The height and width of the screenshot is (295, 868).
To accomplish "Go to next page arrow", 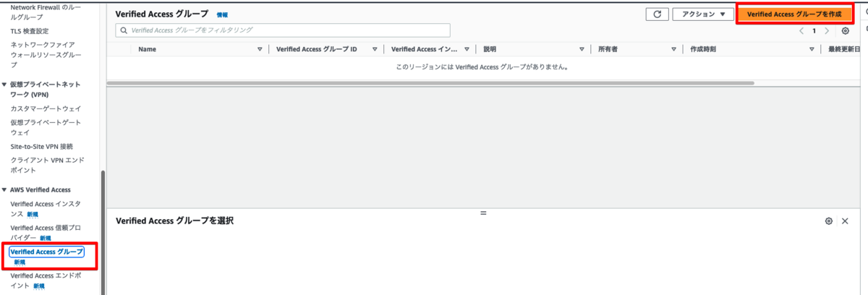I will pos(827,31).
